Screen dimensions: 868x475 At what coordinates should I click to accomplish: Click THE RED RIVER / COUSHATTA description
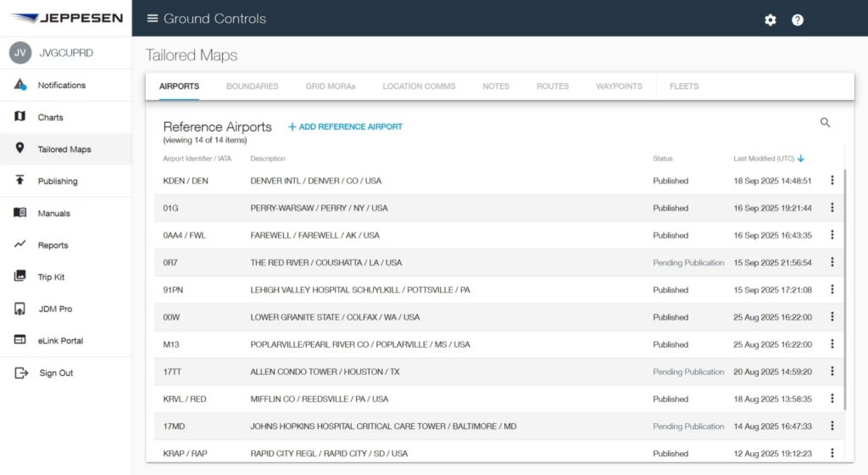[326, 262]
